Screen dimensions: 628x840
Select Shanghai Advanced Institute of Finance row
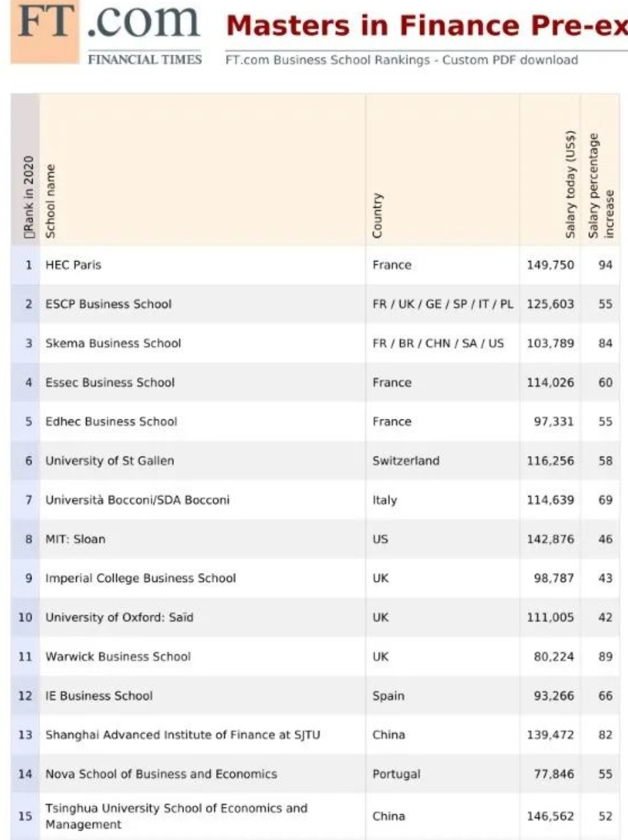[x=182, y=735]
